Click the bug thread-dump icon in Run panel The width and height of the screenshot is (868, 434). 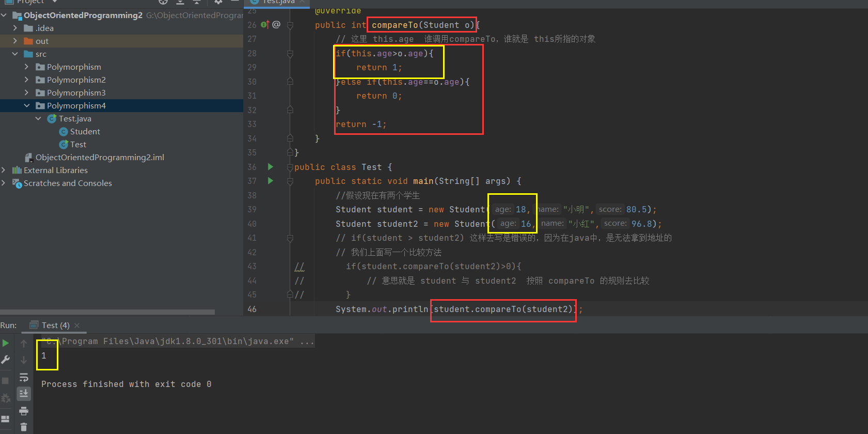[x=6, y=398]
